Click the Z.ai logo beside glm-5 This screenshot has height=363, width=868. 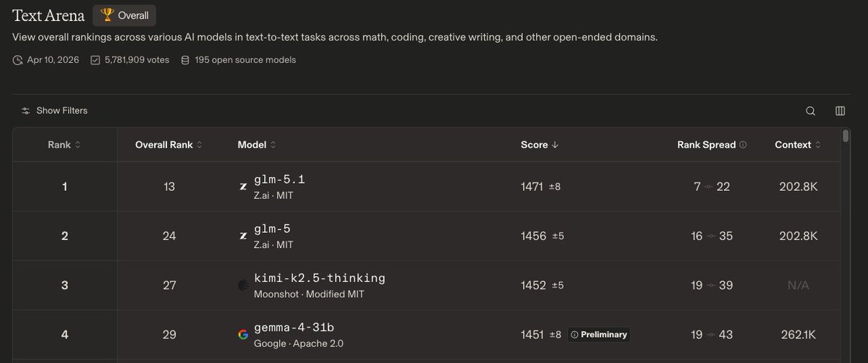point(243,236)
